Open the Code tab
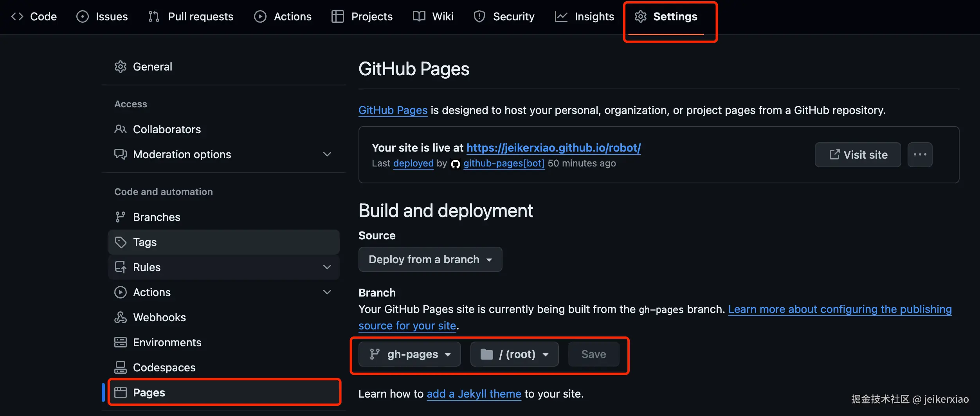Viewport: 980px width, 416px height. pos(34,16)
